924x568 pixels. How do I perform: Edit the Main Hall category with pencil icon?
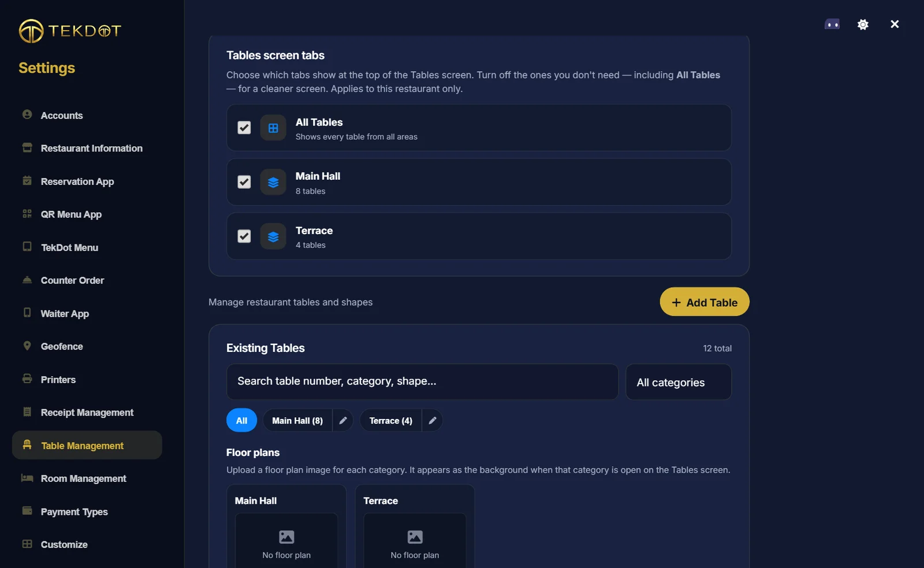342,421
